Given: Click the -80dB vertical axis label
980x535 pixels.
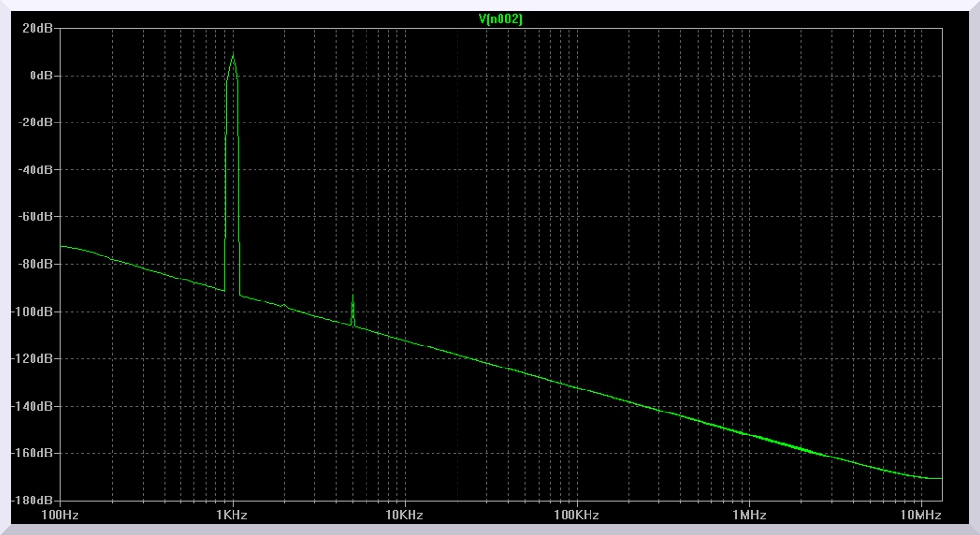Looking at the screenshot, I should (36, 264).
